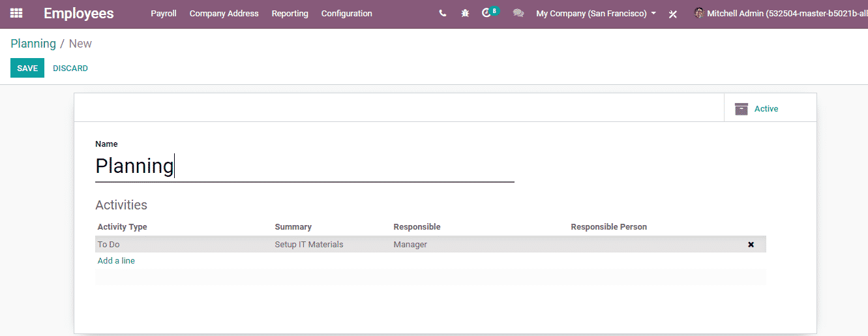
Task: Click the wrench tools icon
Action: [673, 14]
